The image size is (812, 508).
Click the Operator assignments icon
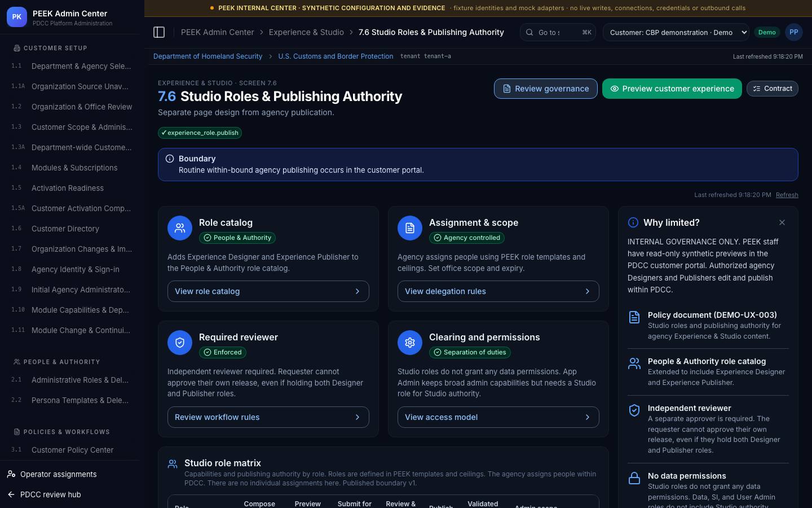pos(11,474)
